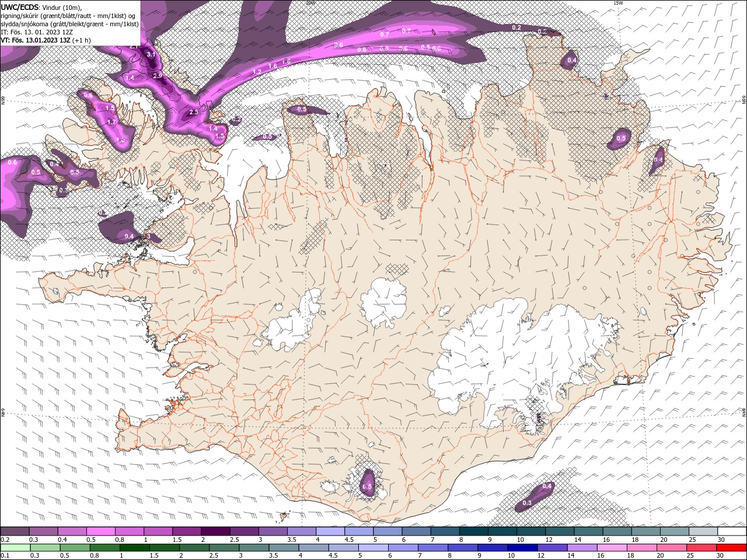The image size is (747, 560).
Task: Select the "1.2" value label on map
Action: 257,72
